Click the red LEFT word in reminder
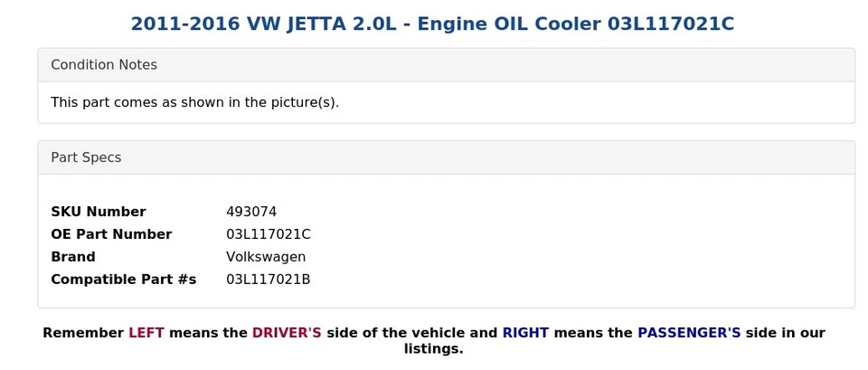The width and height of the screenshot is (868, 370). click(x=146, y=333)
